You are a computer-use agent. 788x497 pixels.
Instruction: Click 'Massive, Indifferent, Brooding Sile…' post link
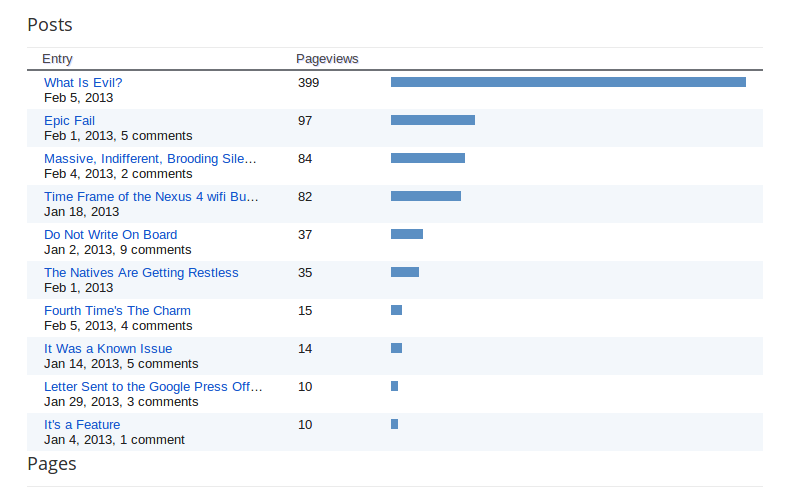pyautogui.click(x=150, y=159)
